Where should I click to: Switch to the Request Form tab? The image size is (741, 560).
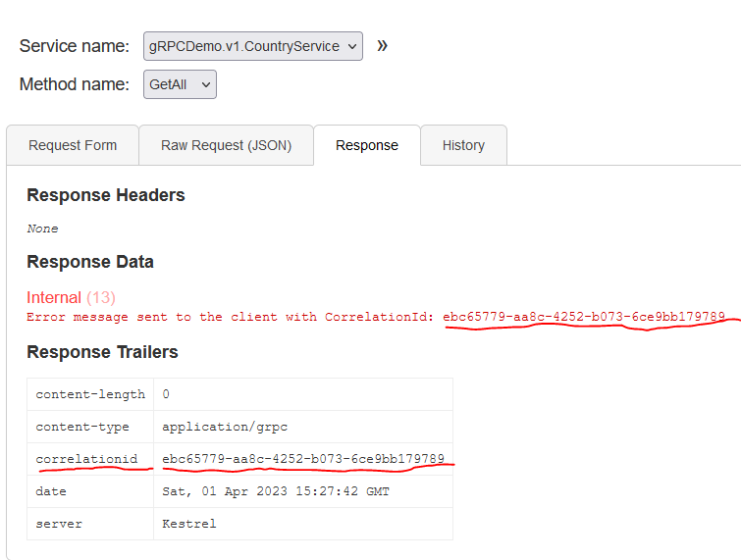tap(73, 145)
